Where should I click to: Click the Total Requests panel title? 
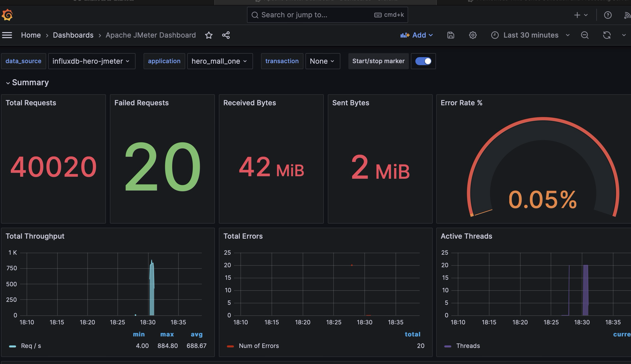[31, 103]
